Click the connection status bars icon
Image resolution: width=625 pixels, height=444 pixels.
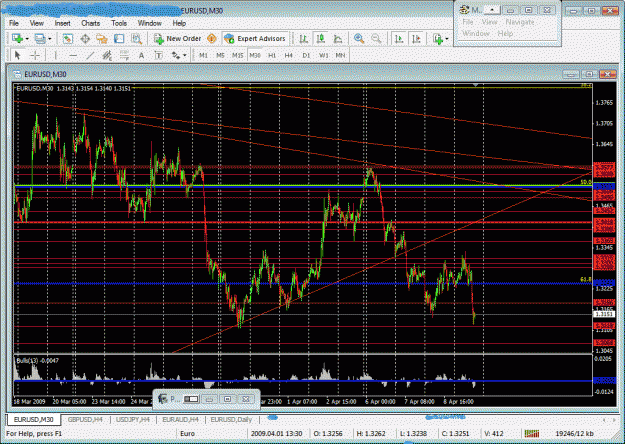[x=532, y=433]
